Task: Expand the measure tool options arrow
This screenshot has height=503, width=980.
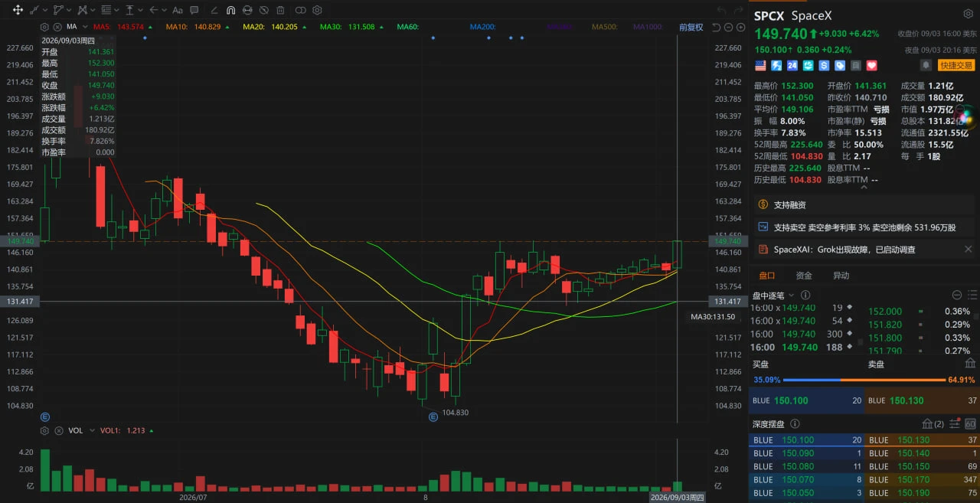Action: coord(142,10)
